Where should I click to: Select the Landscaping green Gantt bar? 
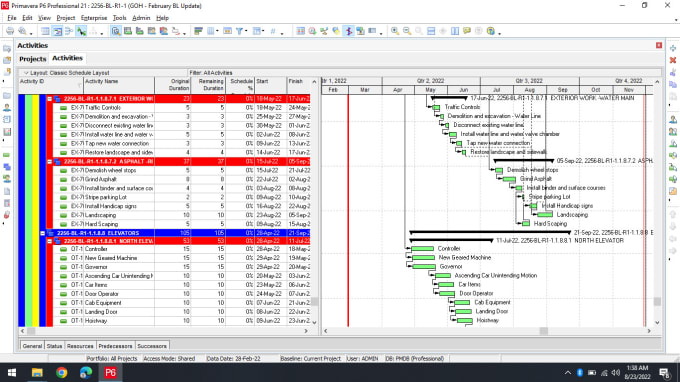[545, 215]
